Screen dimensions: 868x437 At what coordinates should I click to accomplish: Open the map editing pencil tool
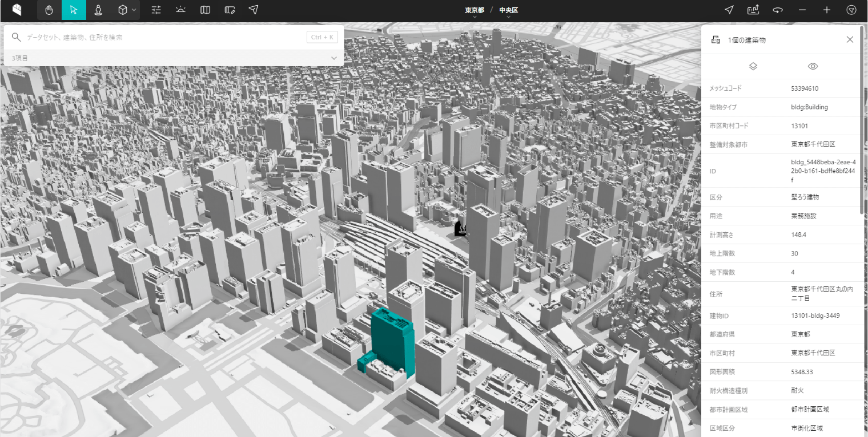230,10
